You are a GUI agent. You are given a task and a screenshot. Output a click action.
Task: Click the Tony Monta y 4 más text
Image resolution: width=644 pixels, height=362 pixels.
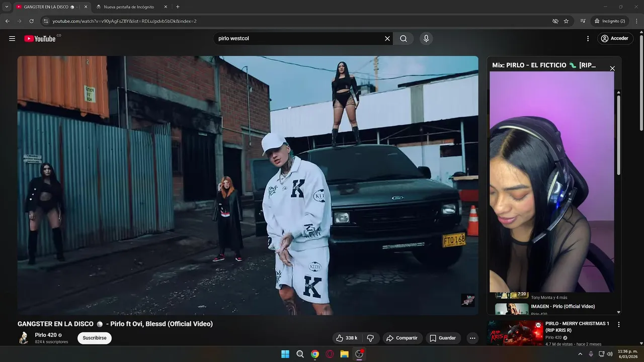(x=549, y=298)
